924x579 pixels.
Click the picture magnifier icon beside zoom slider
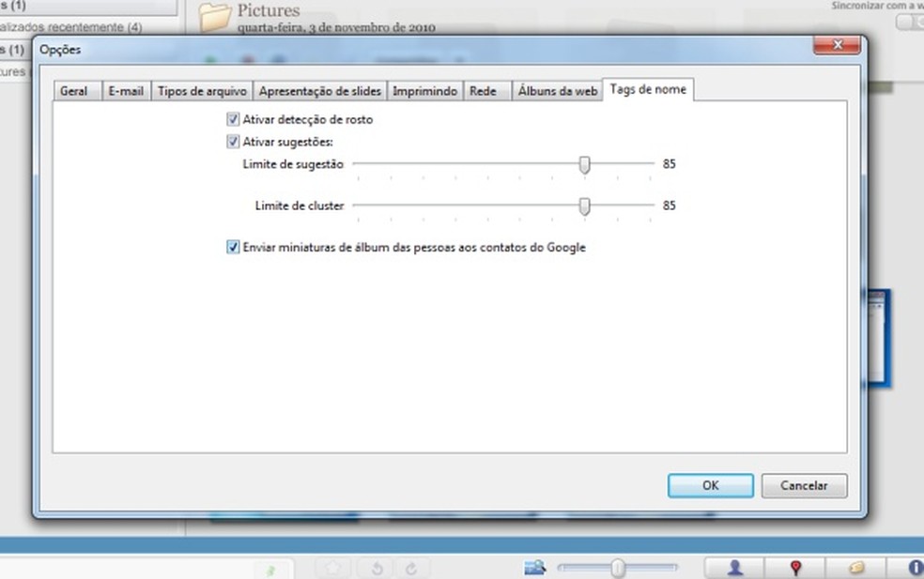point(535,567)
